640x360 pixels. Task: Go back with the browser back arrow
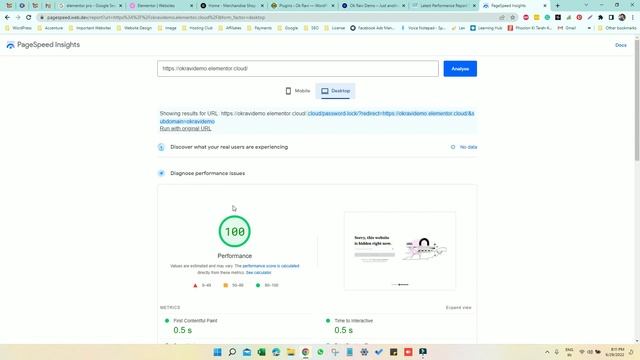click(x=7, y=18)
